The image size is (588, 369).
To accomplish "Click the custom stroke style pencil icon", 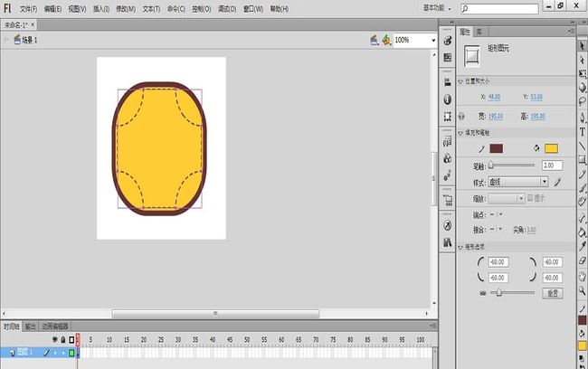I will pyautogui.click(x=557, y=183).
